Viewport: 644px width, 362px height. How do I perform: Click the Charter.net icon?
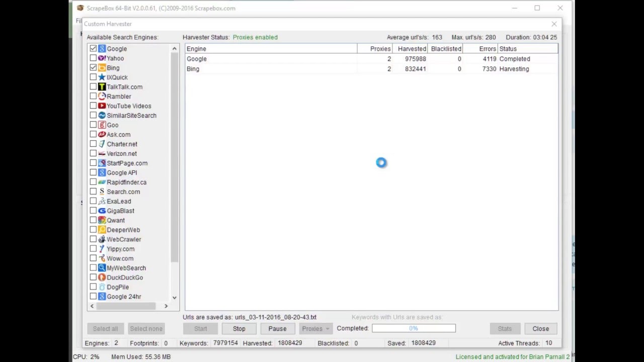102,144
